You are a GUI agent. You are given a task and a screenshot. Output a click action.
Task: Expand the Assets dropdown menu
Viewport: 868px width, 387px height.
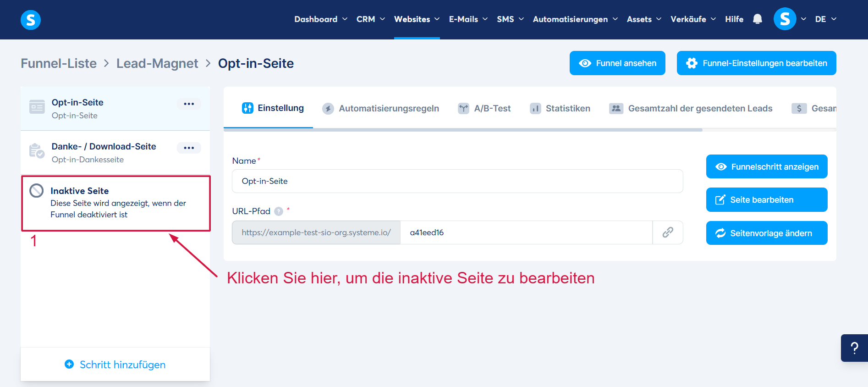644,19
